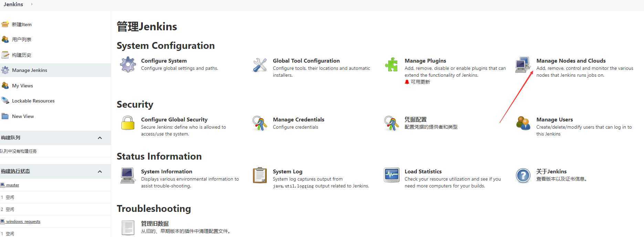Open My Views in the sidebar
The height and width of the screenshot is (237, 644).
pyautogui.click(x=22, y=86)
